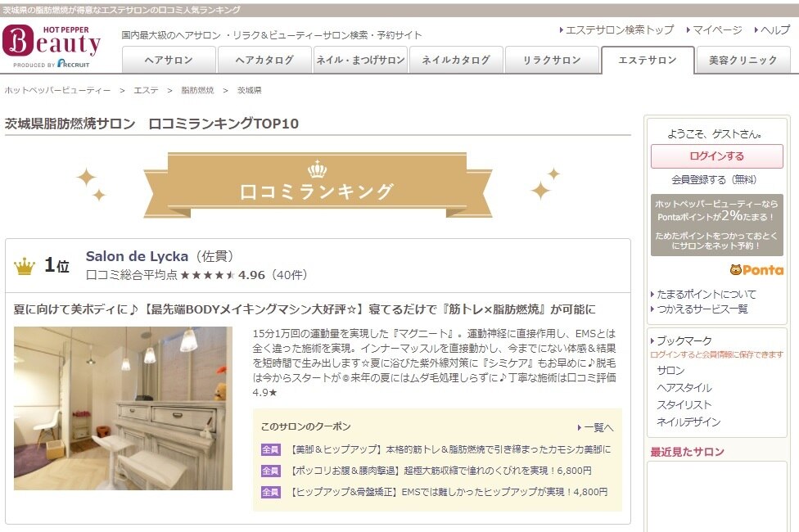Click the ヘルプ link in header

tap(774, 30)
